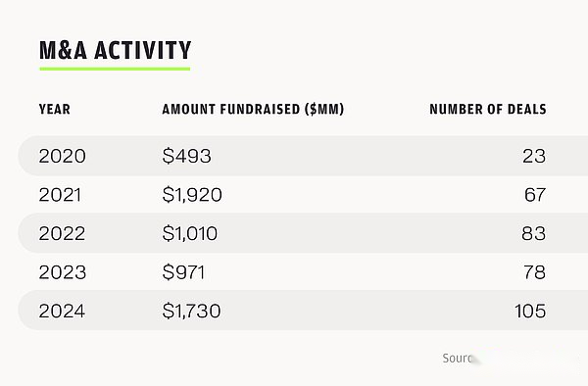
Task: Select the 83 deals value
Action: point(534,233)
